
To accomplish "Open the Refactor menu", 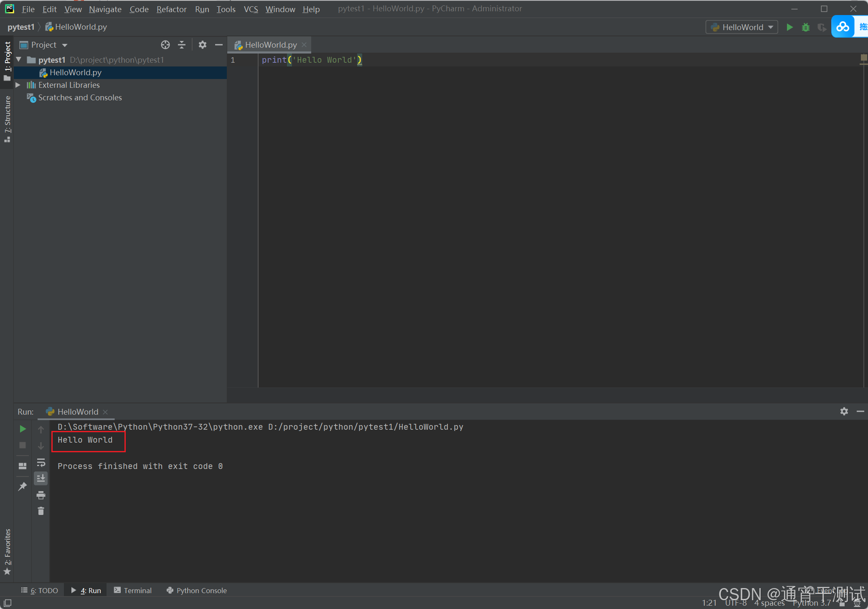I will pos(171,9).
